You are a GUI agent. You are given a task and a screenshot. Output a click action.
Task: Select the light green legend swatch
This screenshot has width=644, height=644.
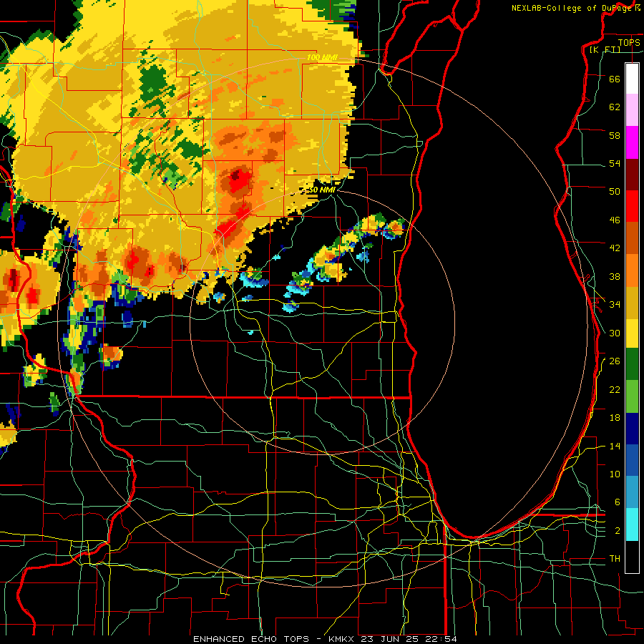coord(632,396)
